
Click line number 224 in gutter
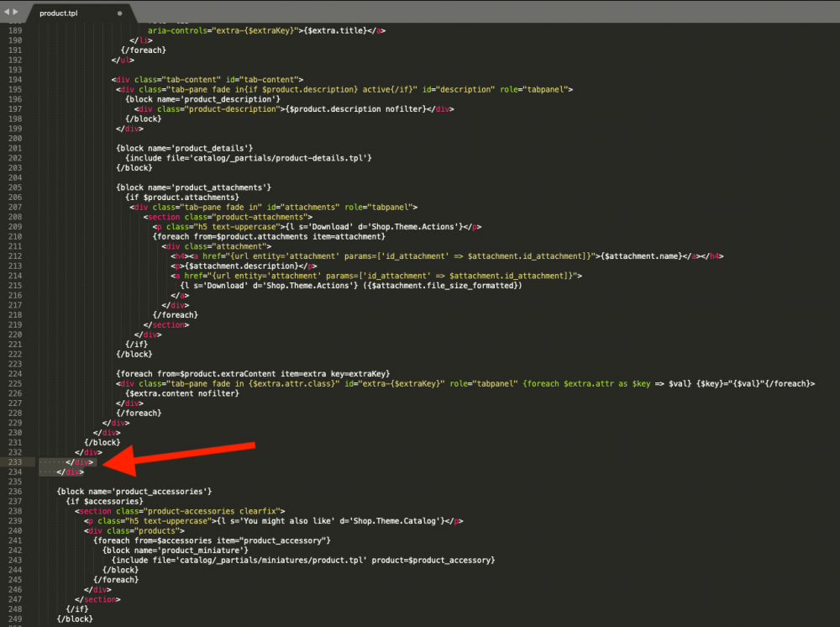(15, 373)
